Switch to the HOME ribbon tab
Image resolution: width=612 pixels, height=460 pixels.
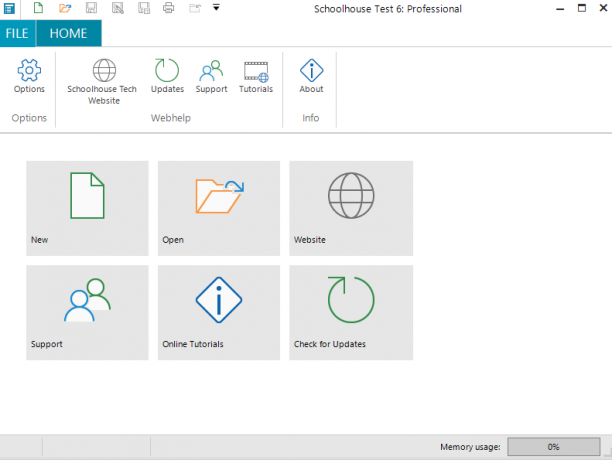[69, 33]
